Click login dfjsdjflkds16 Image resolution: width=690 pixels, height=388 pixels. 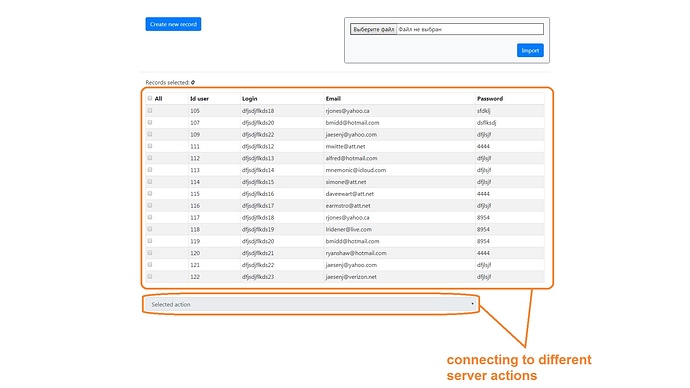(x=258, y=194)
